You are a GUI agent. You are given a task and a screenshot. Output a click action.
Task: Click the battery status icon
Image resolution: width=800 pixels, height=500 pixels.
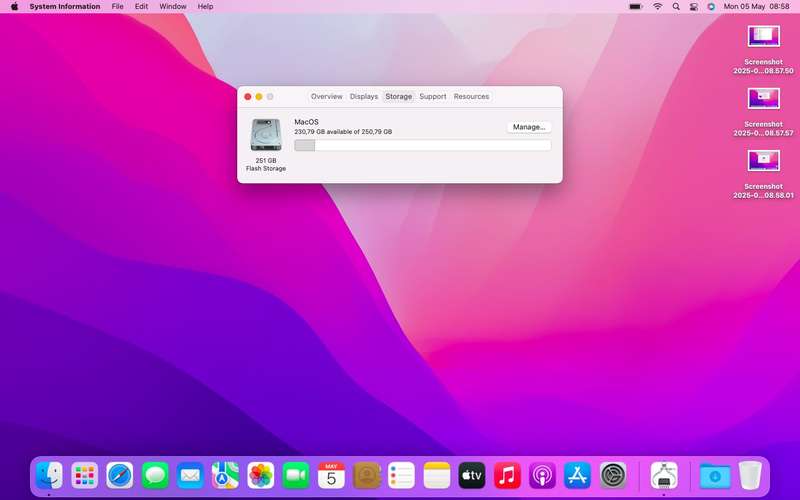[x=635, y=7]
